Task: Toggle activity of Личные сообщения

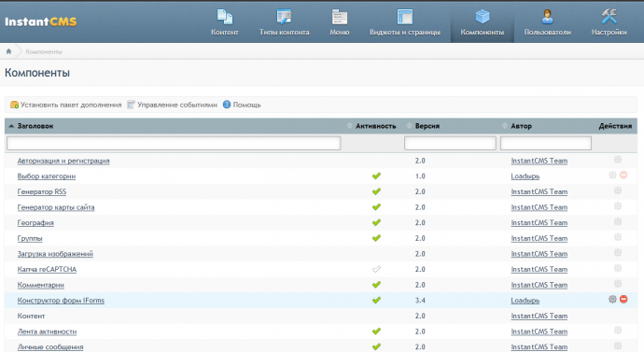Action: 376,346
